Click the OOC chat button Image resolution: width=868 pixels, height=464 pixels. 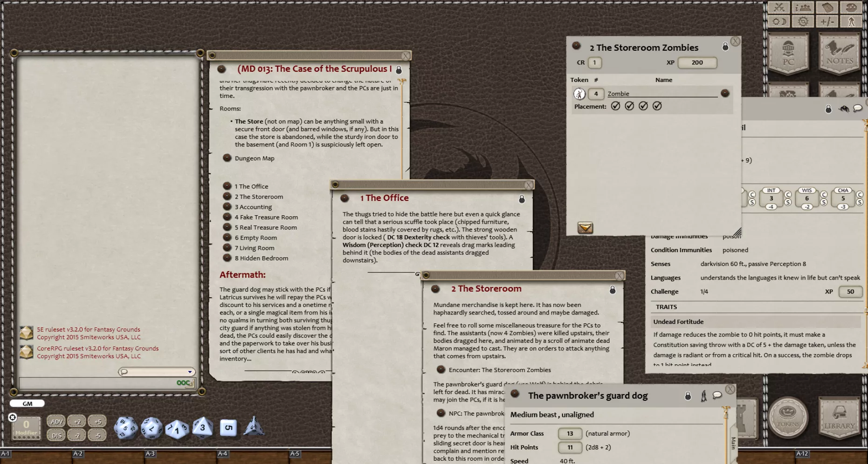tap(185, 382)
